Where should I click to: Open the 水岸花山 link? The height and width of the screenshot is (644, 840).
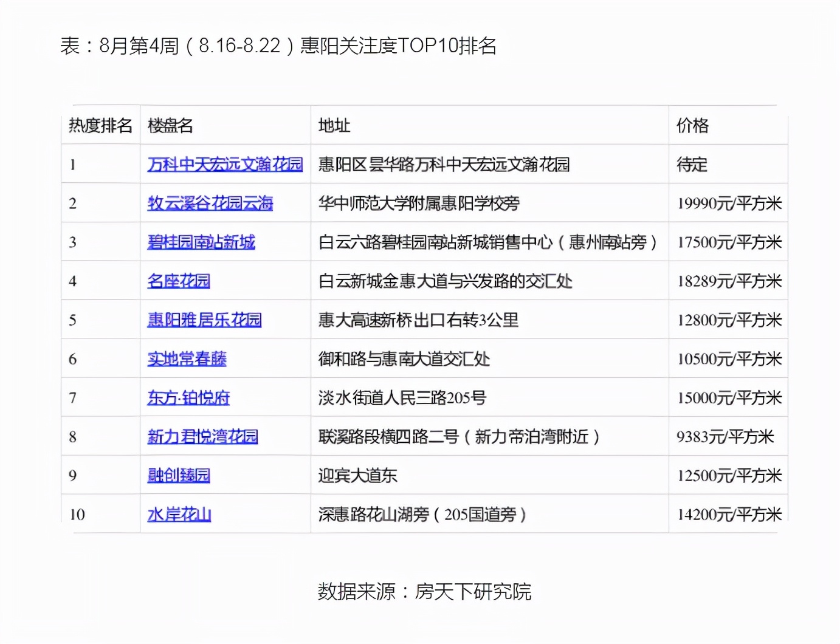coord(179,514)
